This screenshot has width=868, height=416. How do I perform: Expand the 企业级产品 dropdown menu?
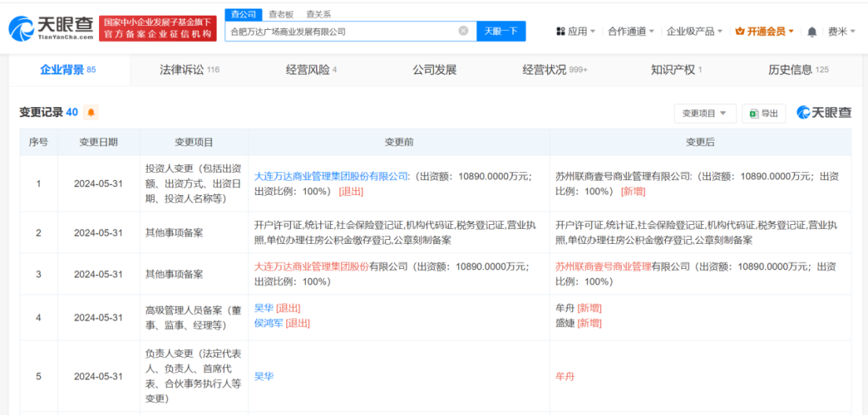(x=695, y=31)
